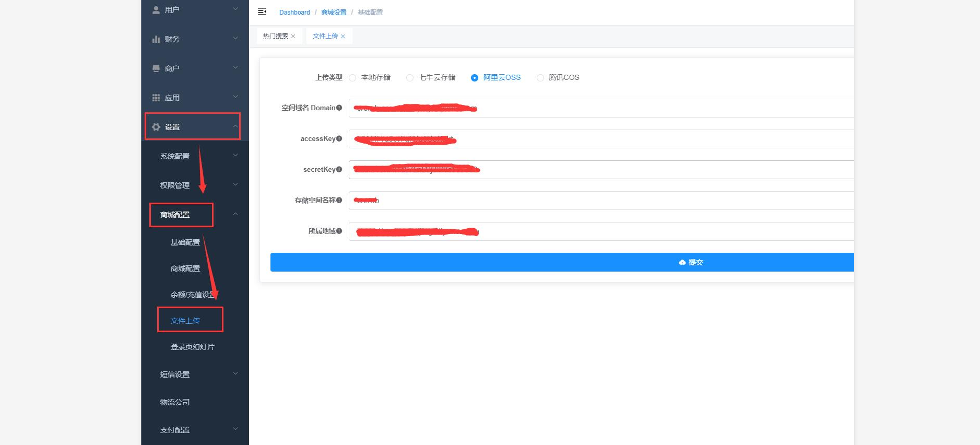Open 基础配置 in the sidebar
The height and width of the screenshot is (445, 980).
pos(185,242)
